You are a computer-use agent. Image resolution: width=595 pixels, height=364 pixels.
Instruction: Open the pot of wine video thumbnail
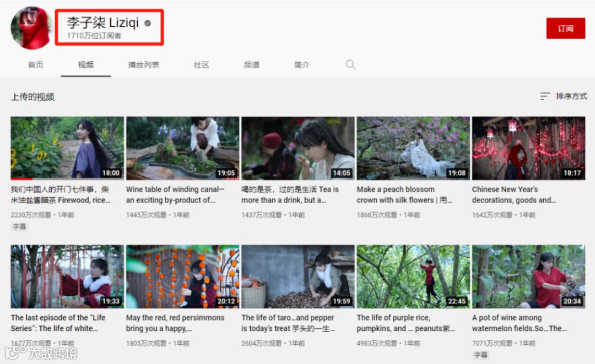click(528, 276)
